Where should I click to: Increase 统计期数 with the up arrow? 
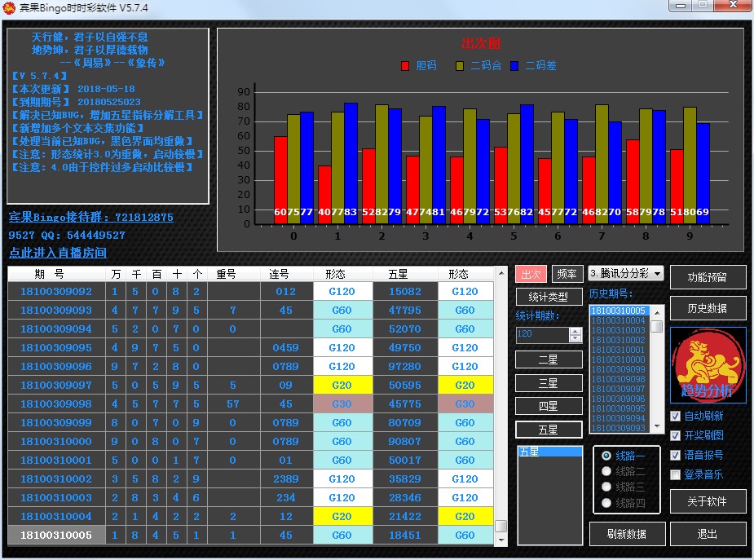575,331
